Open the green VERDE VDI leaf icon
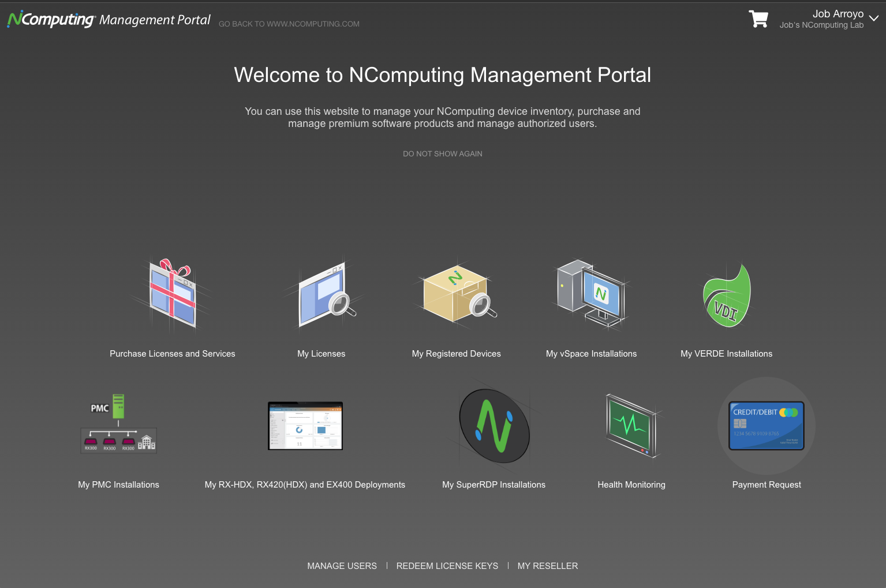Image resolution: width=886 pixels, height=588 pixels. pyautogui.click(x=727, y=295)
